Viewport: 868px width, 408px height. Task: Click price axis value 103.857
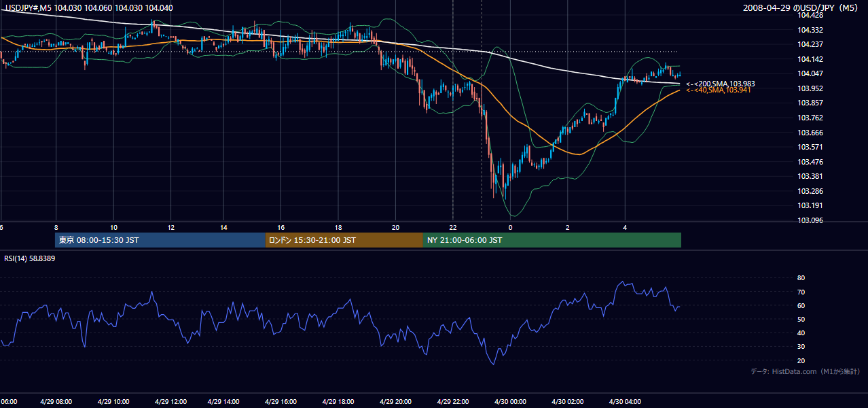coord(810,103)
